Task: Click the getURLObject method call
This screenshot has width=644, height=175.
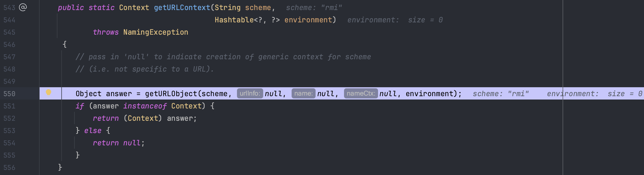Action: 171,94
